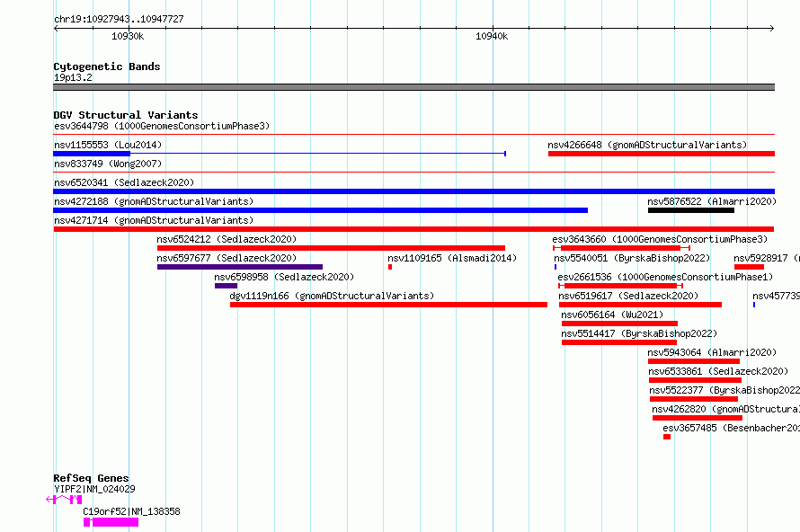Click the black nsv5876522 (Almarri2020) bar
The width and height of the screenshot is (800, 532).
691,210
